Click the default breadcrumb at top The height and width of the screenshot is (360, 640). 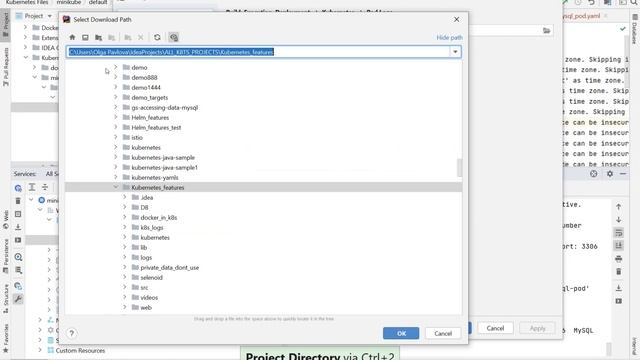[x=98, y=2]
